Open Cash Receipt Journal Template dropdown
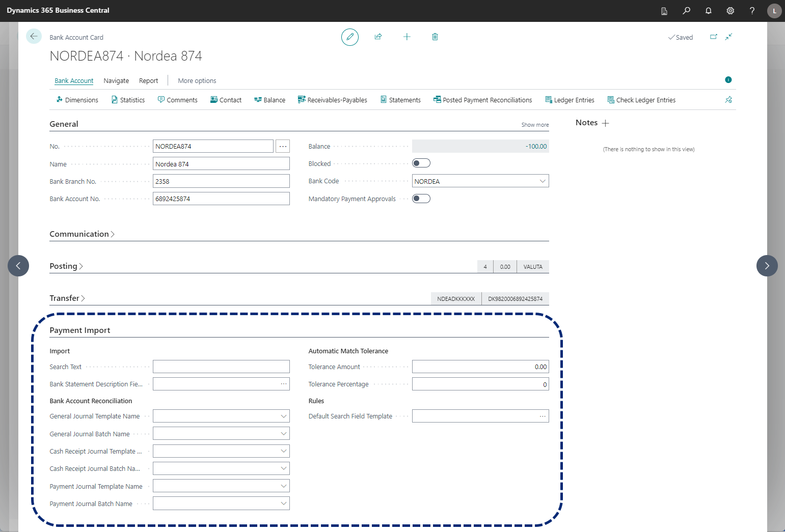This screenshot has height=532, width=785. (x=284, y=451)
